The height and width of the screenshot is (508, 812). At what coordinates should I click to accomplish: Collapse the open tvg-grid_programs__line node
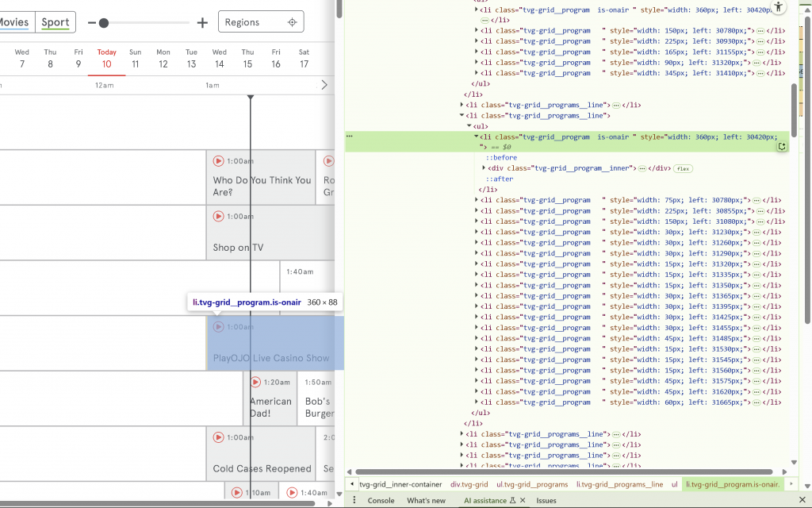tap(462, 116)
